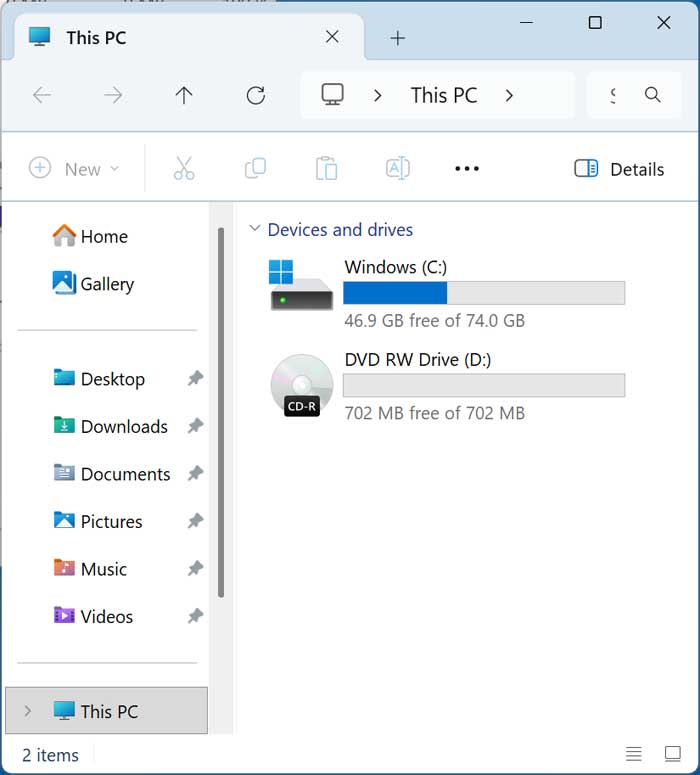
Task: Click chevron before This PC in address bar
Action: [x=378, y=95]
